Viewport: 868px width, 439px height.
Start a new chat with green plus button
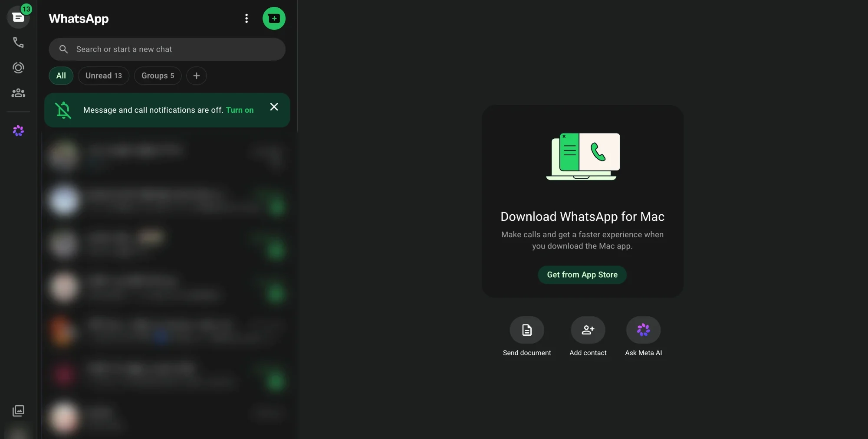[x=274, y=18]
